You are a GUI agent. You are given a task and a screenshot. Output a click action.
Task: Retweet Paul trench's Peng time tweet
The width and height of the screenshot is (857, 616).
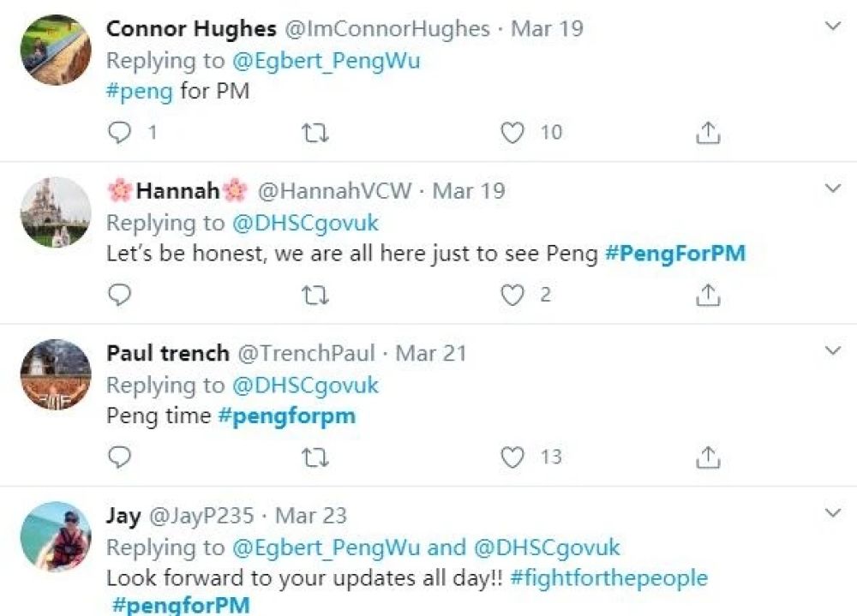click(x=315, y=458)
